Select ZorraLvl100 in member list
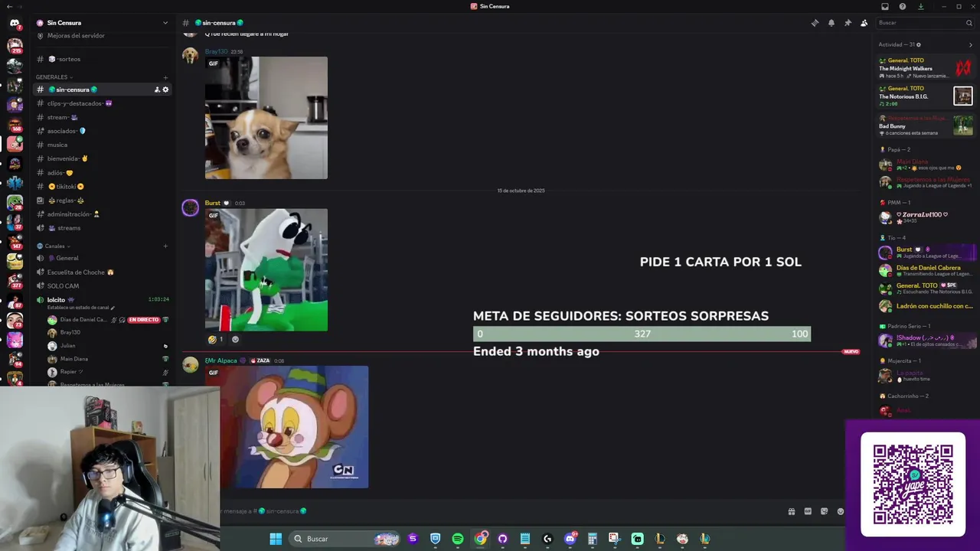The image size is (980, 551). (925, 217)
